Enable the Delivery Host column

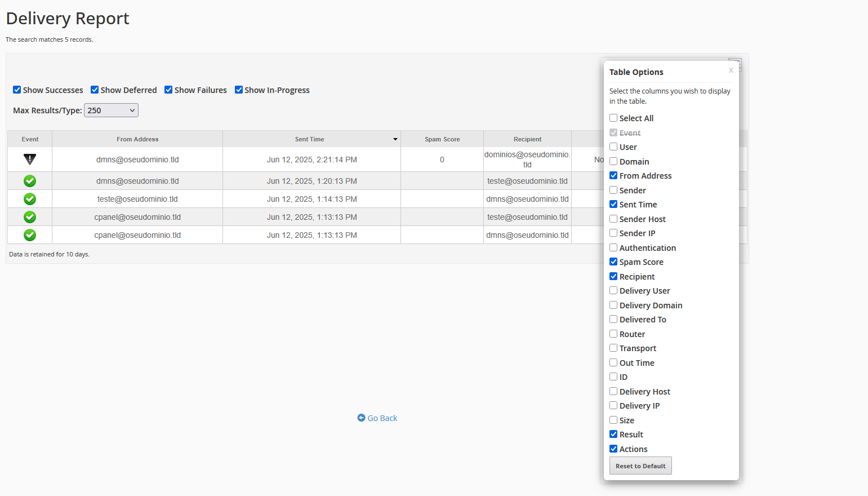[x=613, y=391]
